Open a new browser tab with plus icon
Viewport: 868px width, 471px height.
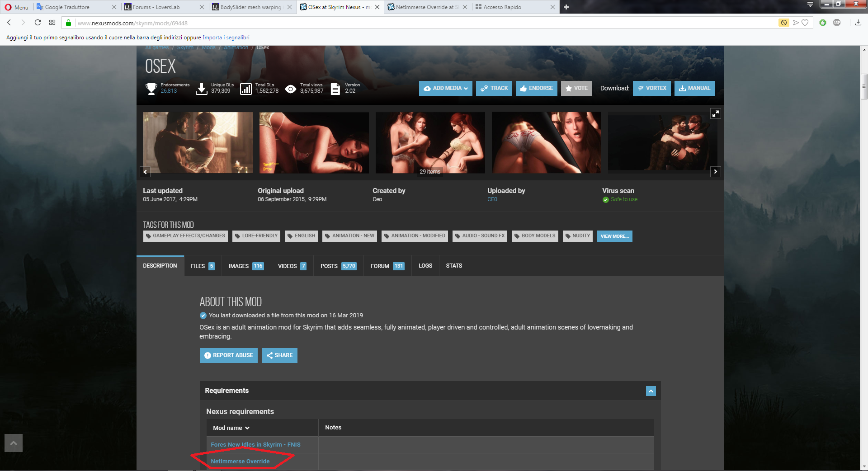point(566,7)
